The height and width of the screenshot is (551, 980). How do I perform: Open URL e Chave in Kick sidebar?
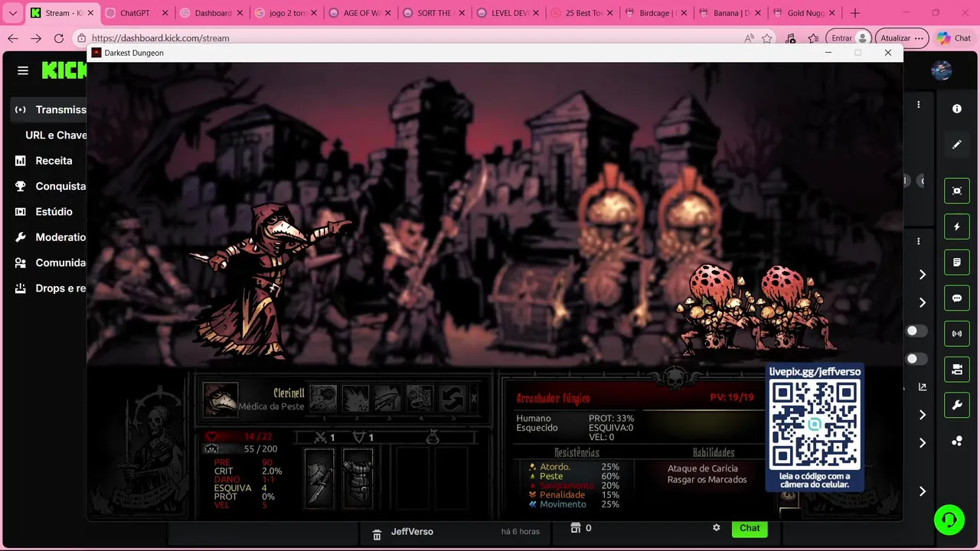(x=56, y=135)
